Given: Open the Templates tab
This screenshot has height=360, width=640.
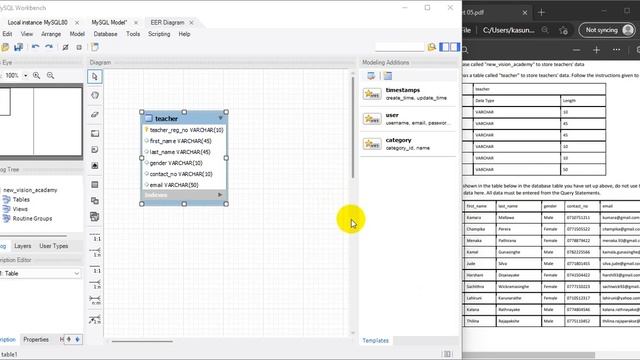Looking at the screenshot, I should coord(376,340).
